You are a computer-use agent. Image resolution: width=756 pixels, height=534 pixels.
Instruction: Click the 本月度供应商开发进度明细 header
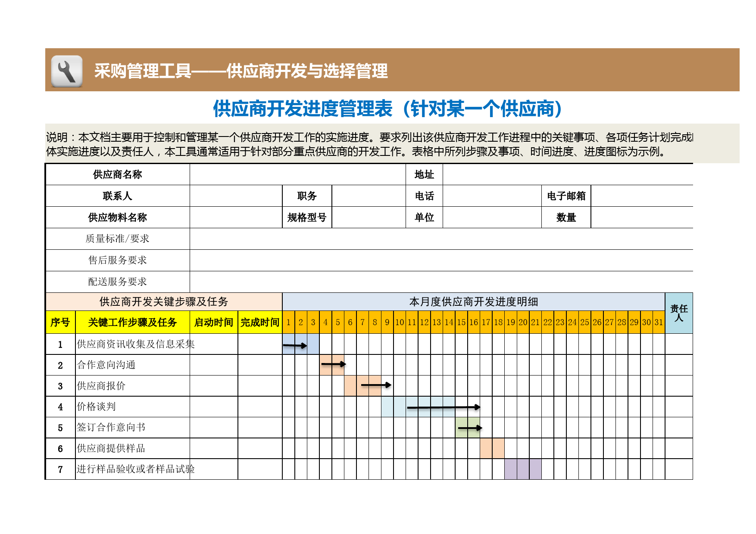coord(474,301)
